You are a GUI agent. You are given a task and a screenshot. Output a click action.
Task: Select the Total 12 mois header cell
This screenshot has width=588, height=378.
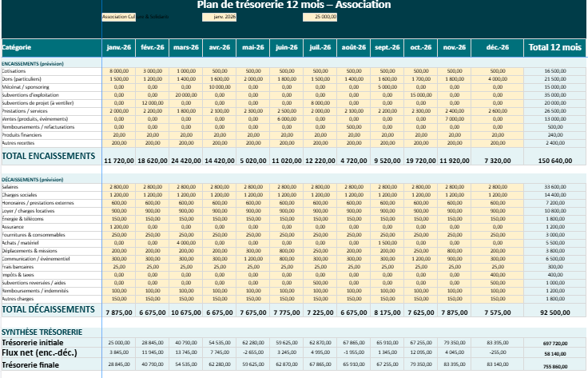[554, 47]
